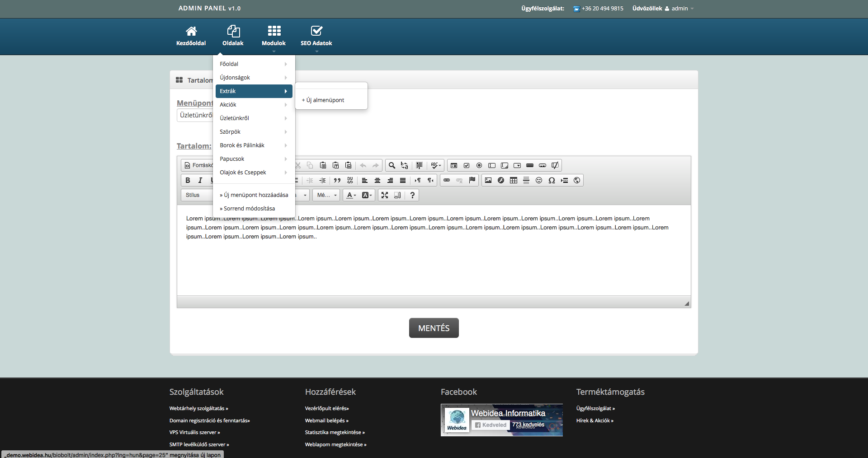This screenshot has height=458, width=868.
Task: Insert a table via the table icon
Action: [x=514, y=180]
